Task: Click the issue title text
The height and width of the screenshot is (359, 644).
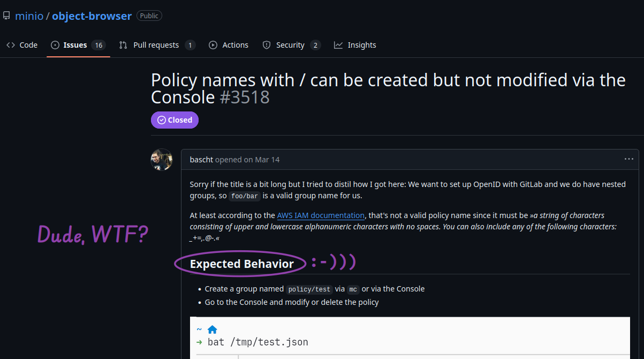Action: click(388, 88)
